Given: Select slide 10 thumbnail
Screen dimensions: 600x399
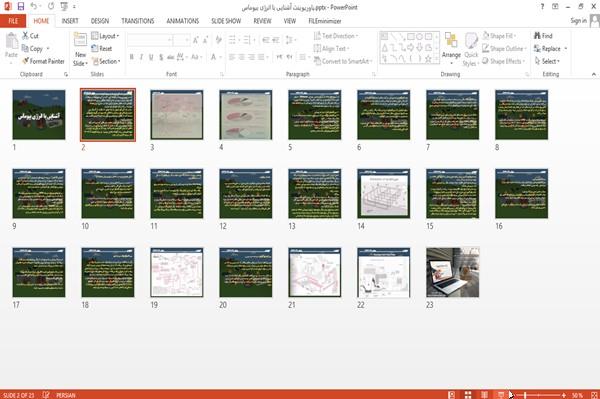Looking at the screenshot, I should pos(108,194).
